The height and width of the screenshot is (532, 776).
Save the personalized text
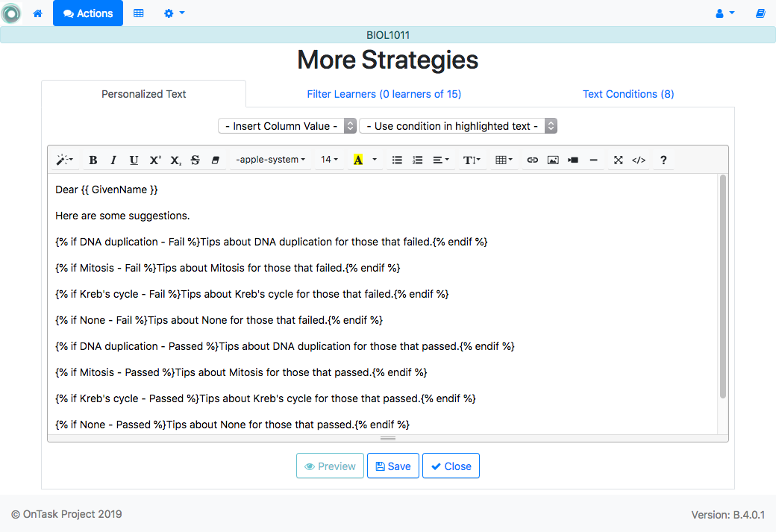(x=393, y=466)
